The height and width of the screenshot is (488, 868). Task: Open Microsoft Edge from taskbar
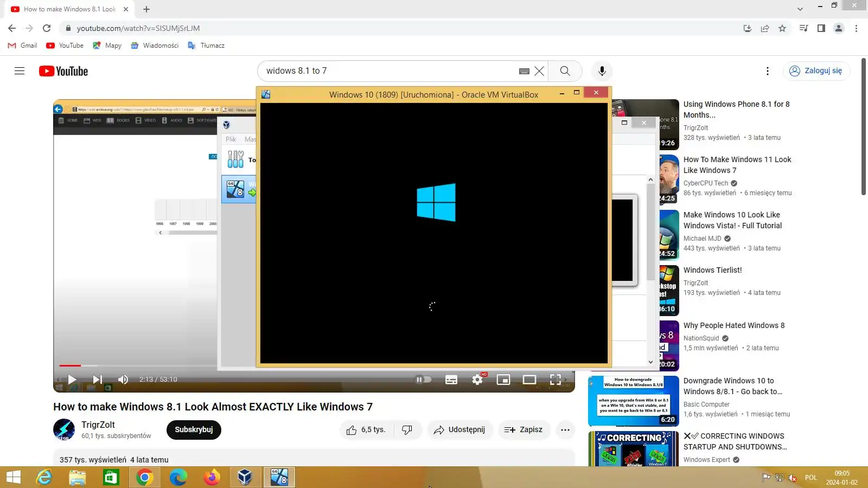[x=178, y=478]
